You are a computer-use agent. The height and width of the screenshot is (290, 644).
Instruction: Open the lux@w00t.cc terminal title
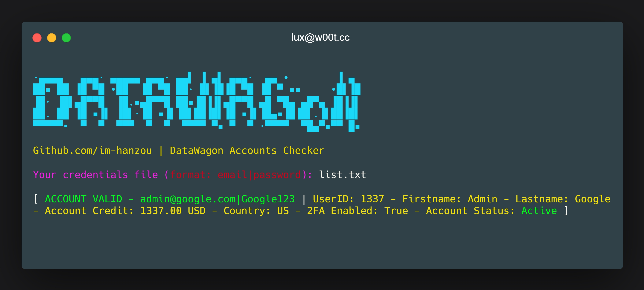tap(322, 37)
